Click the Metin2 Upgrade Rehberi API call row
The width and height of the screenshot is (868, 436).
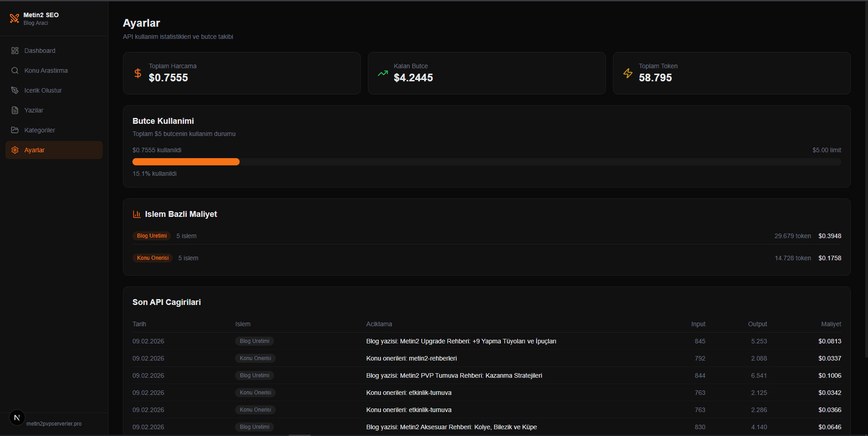click(461, 341)
